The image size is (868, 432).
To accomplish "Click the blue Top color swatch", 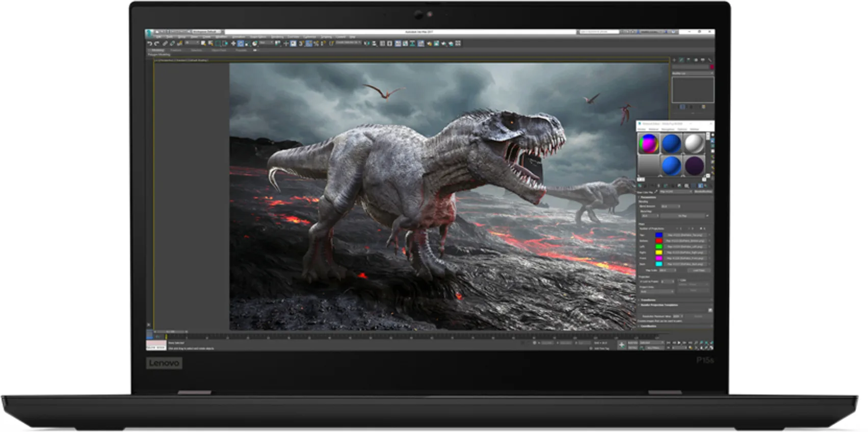I will click(659, 235).
